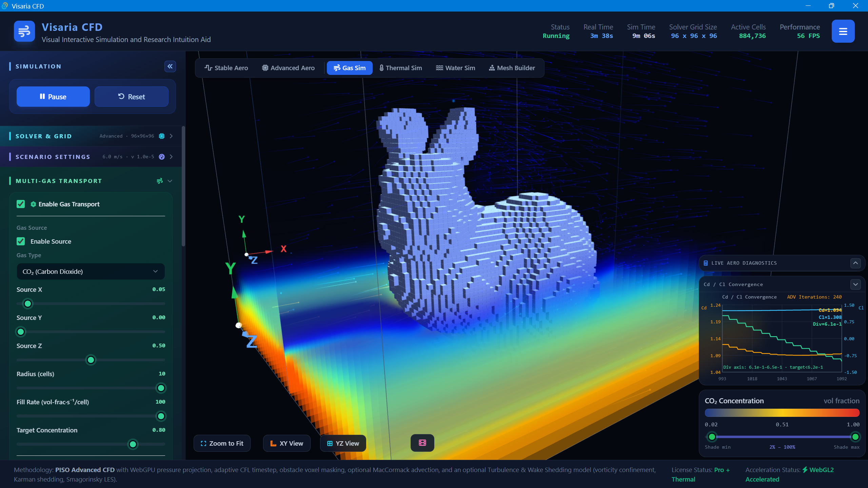The width and height of the screenshot is (868, 488).
Task: Switch to the Water Sim tab
Action: [455, 68]
